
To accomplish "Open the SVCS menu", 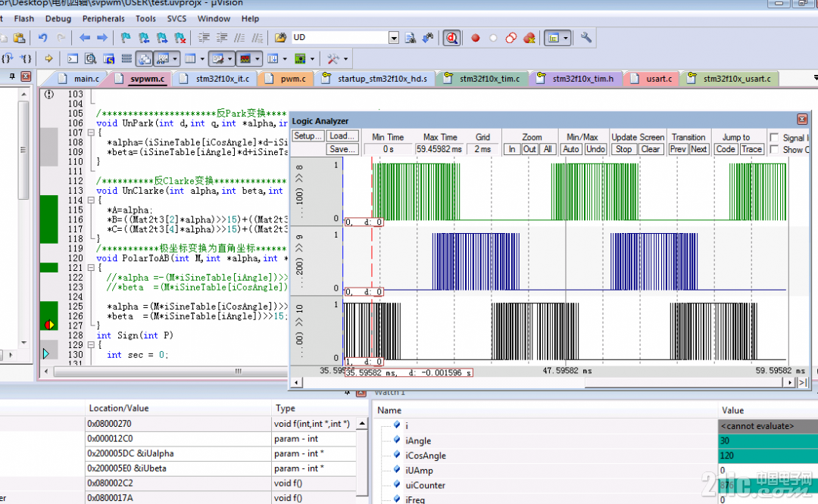I will coord(176,19).
